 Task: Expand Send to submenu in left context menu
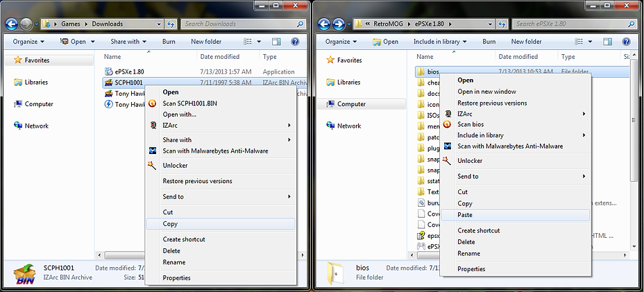(221, 197)
